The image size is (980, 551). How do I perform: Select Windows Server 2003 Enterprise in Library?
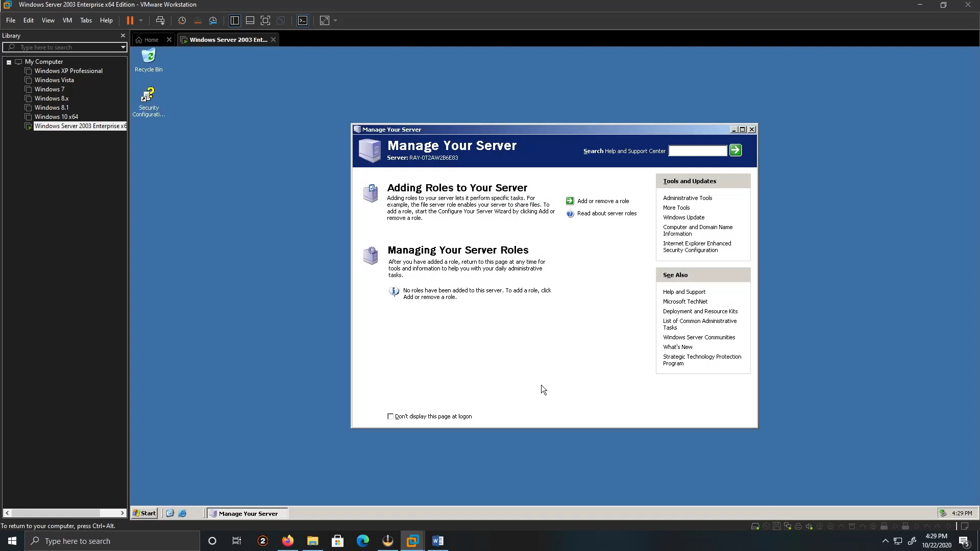80,126
